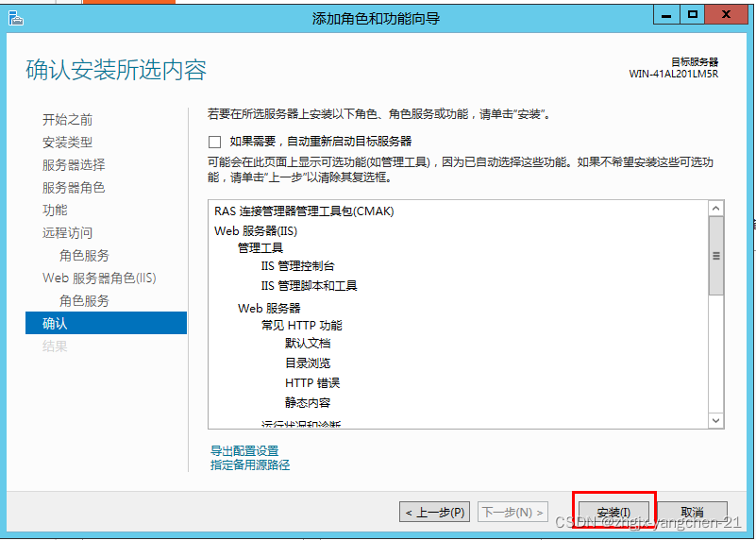The height and width of the screenshot is (540, 756).
Task: Click IIS 管理控制台 entry
Action: pyautogui.click(x=297, y=265)
